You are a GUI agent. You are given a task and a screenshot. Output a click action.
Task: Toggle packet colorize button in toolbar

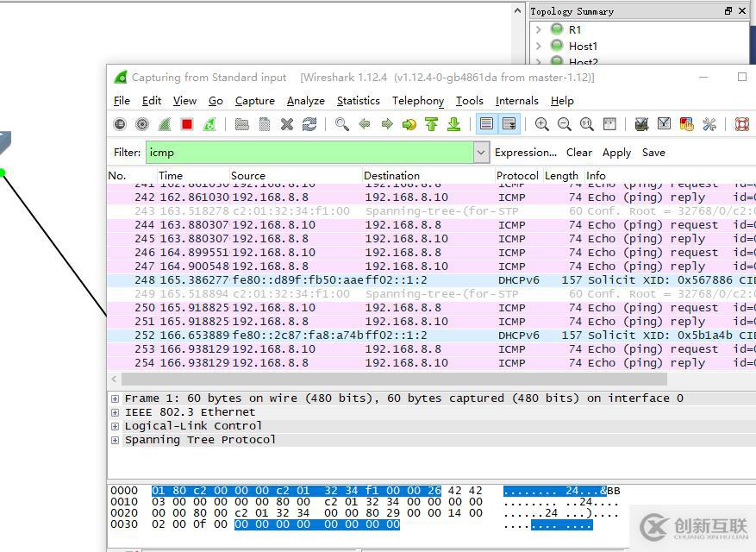pos(486,124)
